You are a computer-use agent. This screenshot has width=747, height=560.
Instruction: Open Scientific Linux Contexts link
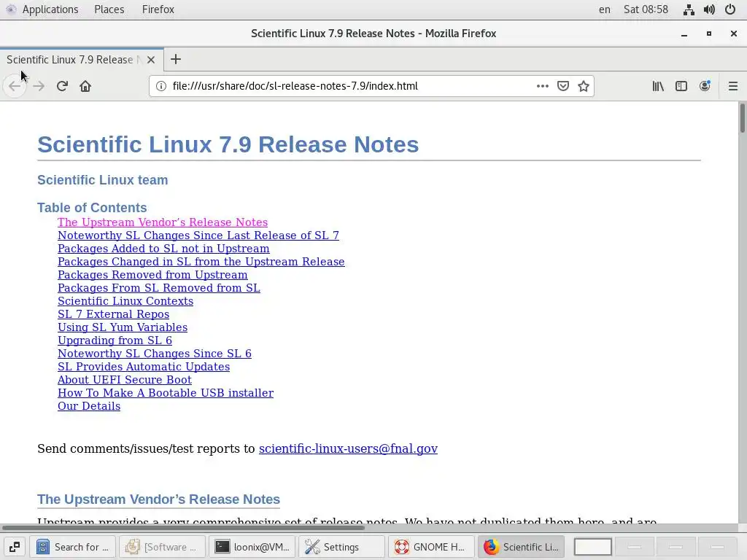(125, 301)
